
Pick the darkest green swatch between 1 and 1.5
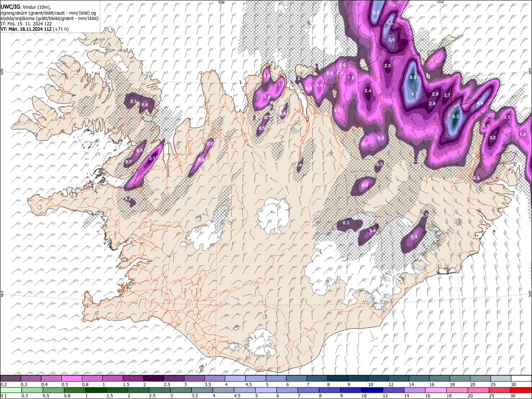[x=96, y=390]
